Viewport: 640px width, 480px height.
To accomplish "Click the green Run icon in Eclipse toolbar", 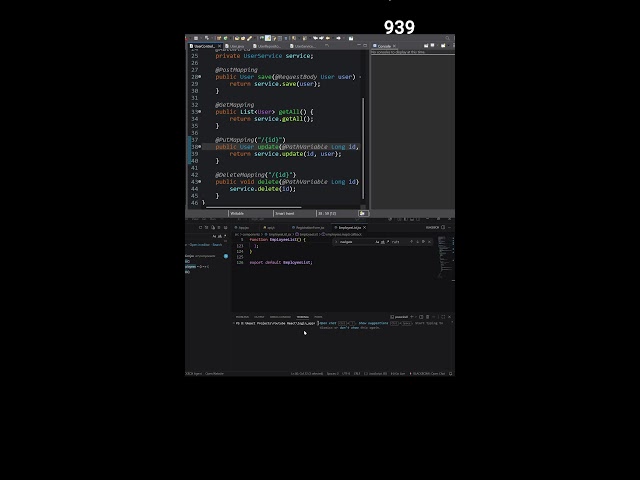I will point(226,38).
